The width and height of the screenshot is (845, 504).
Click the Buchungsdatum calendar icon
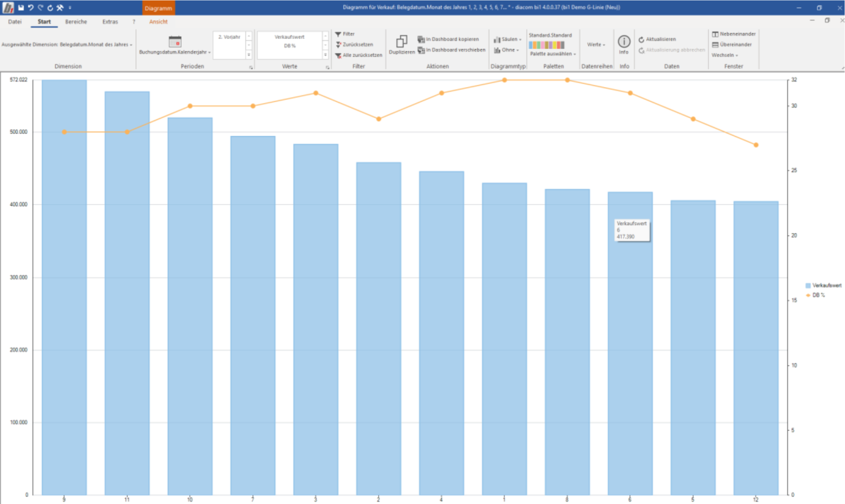tap(175, 41)
